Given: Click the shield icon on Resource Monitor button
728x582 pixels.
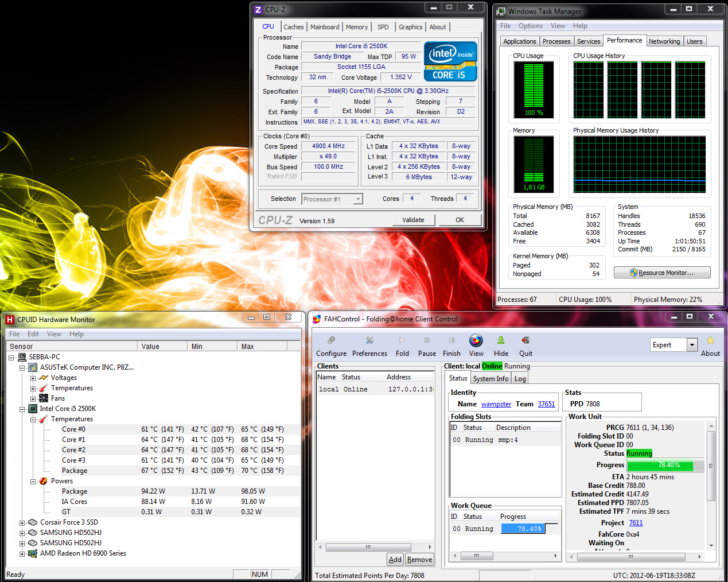Looking at the screenshot, I should pyautogui.click(x=634, y=273).
